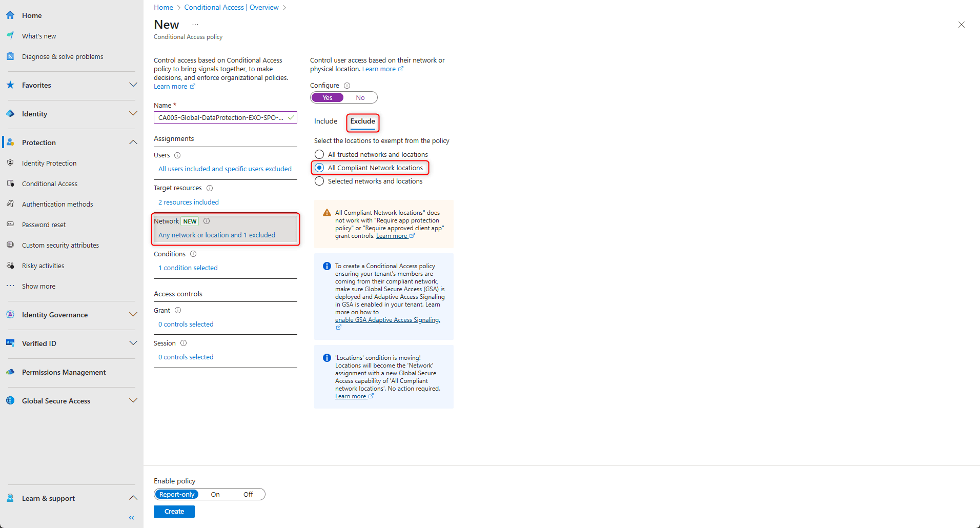
Task: Click the Risky activities icon
Action: 10,266
